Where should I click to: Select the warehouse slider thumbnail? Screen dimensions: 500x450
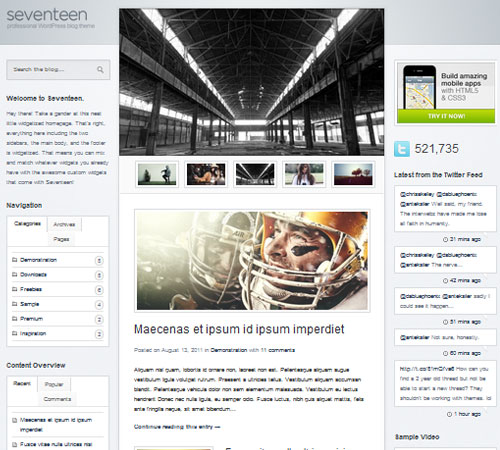pos(255,174)
